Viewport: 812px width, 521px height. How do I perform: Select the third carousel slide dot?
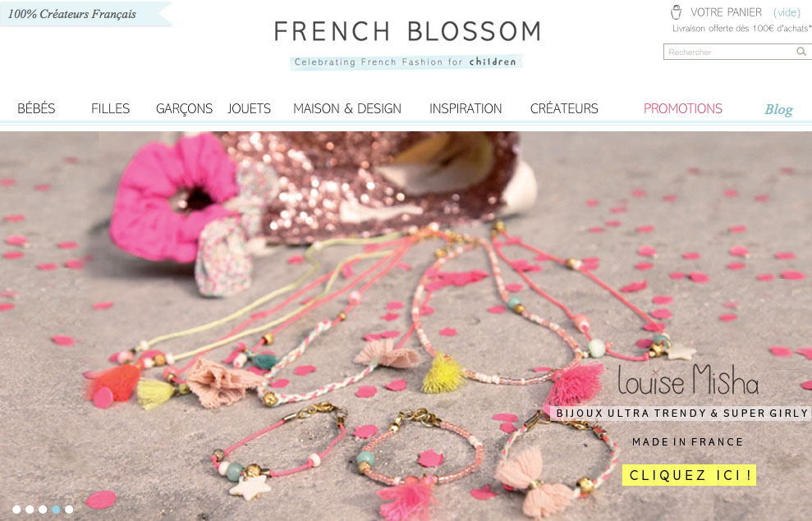[43, 510]
